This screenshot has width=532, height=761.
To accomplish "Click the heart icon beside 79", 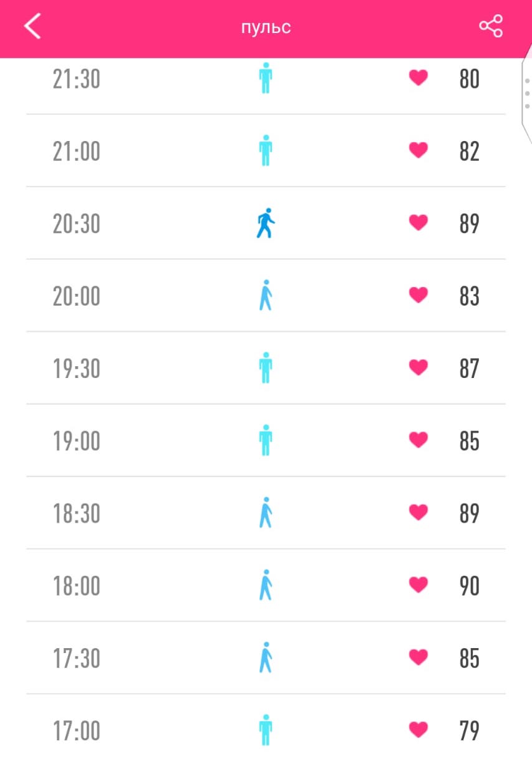I will click(x=418, y=730).
